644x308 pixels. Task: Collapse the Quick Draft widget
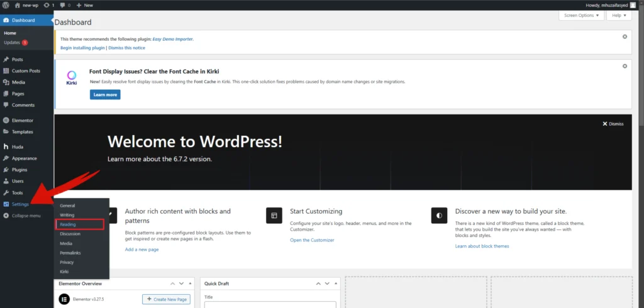pyautogui.click(x=335, y=283)
